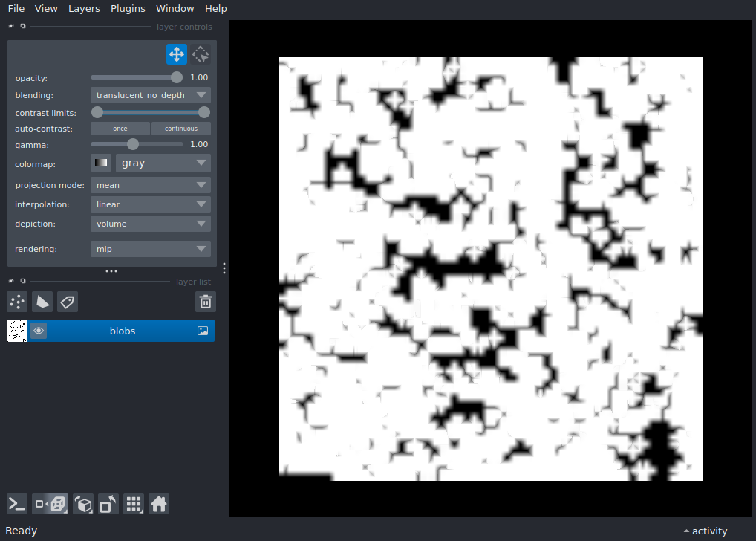Image resolution: width=756 pixels, height=541 pixels.
Task: Roll dimensions with the cube icon
Action: click(83, 503)
